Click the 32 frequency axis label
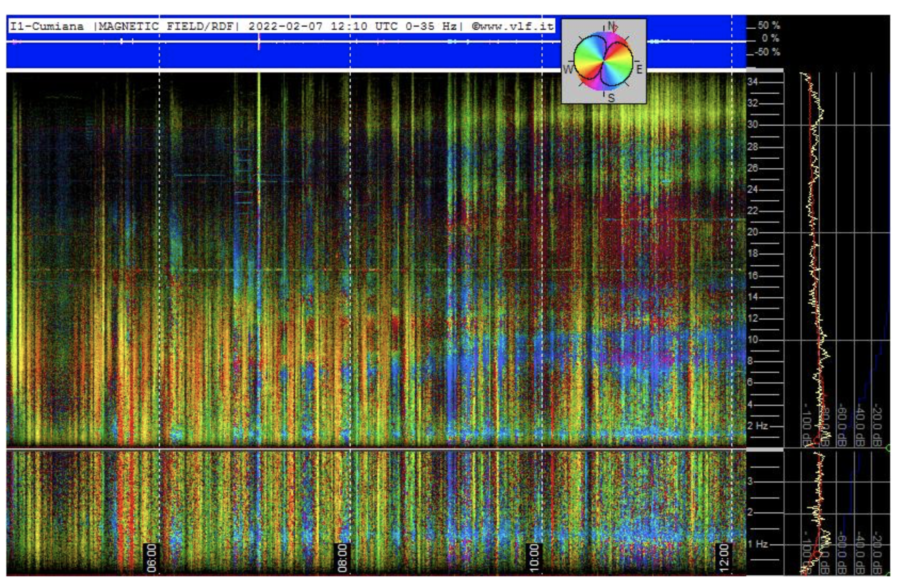Screen dimensions: 904x588 (x=753, y=103)
